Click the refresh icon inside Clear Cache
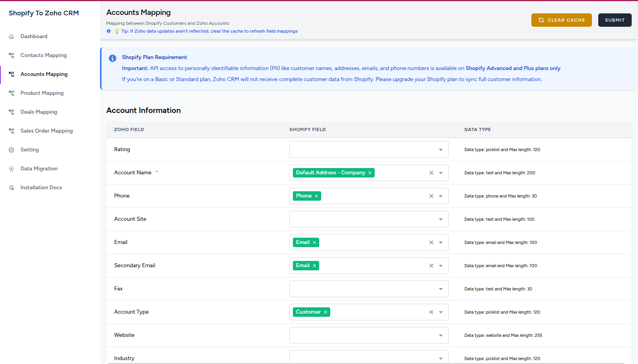 coord(540,20)
